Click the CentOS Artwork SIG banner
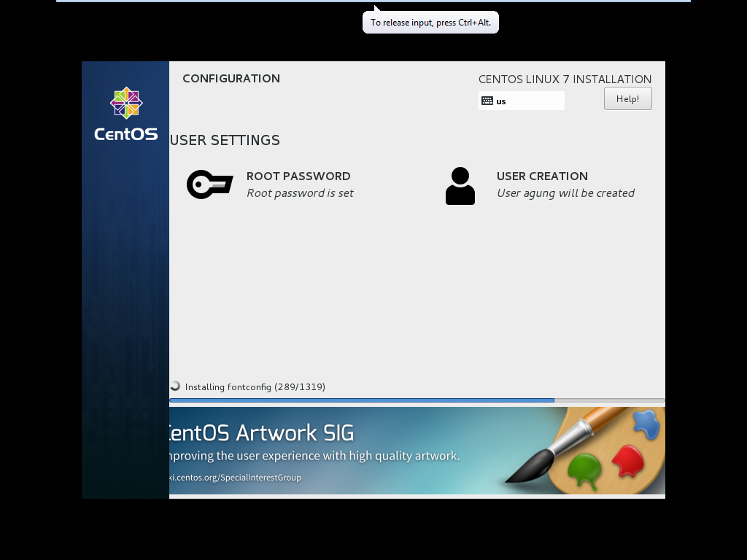 tap(417, 451)
